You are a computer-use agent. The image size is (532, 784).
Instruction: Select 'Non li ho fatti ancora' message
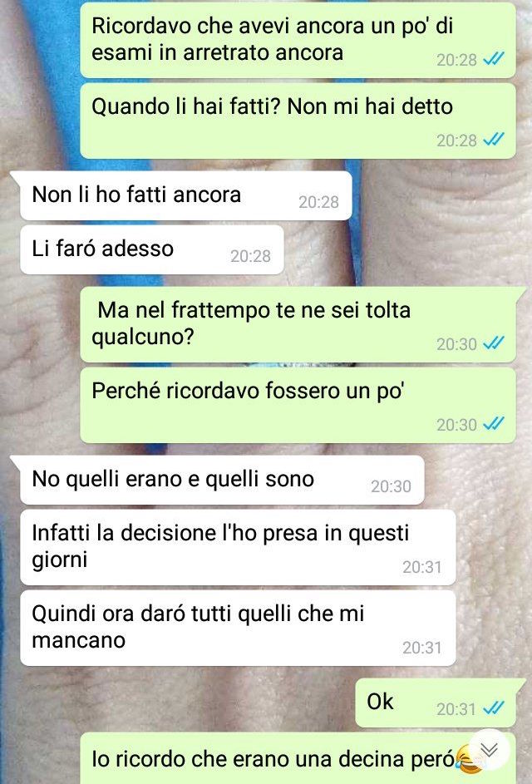tap(185, 195)
